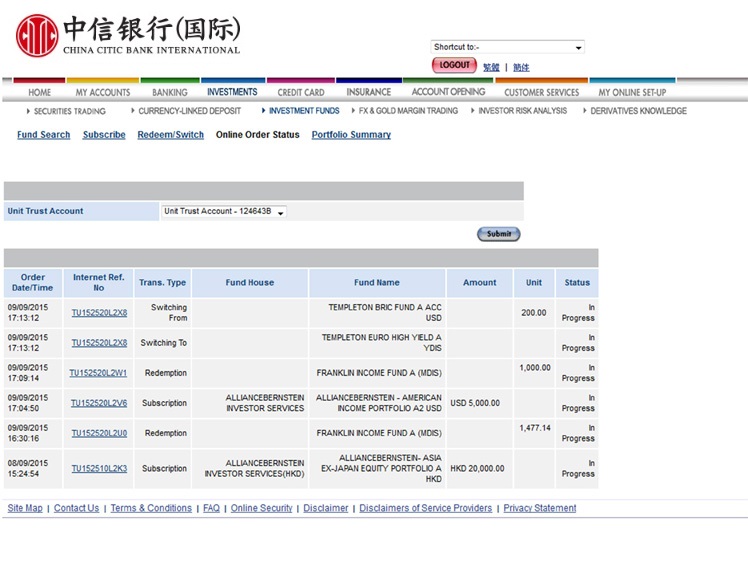Open the Subscribe link

pos(104,135)
